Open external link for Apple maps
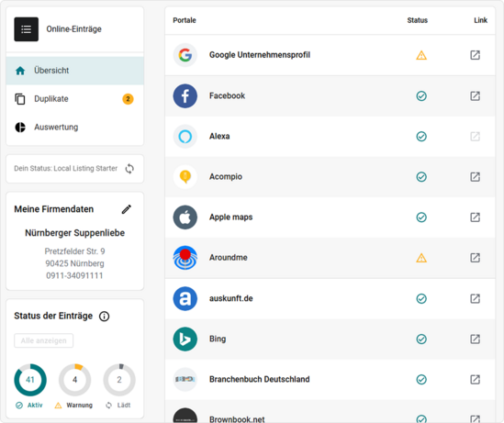Screen dimensions: 504x423 (475, 217)
